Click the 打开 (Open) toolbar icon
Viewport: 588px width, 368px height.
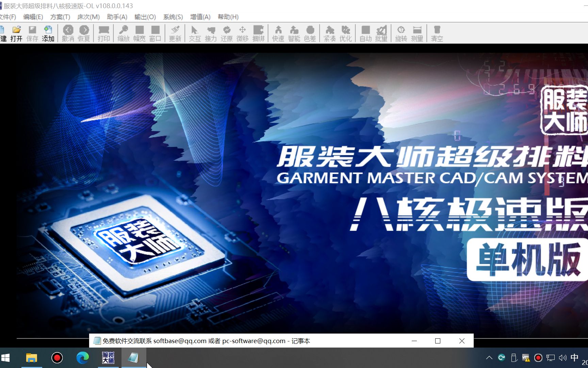(16, 33)
